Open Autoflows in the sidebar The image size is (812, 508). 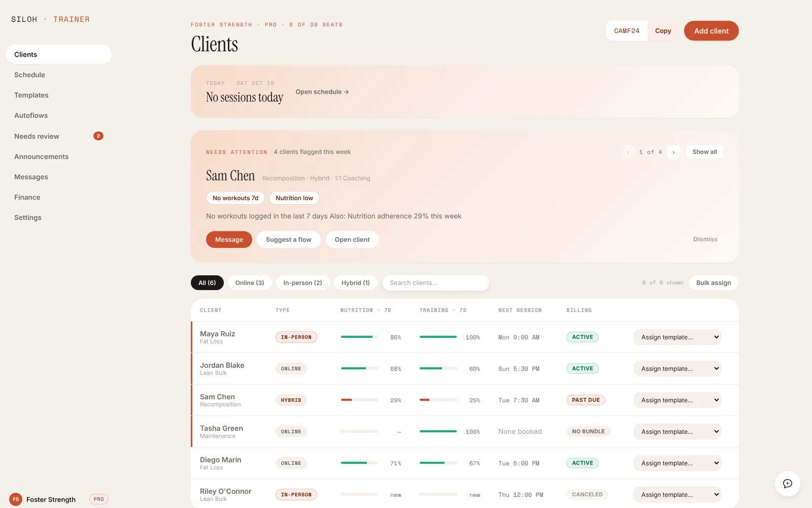point(59,115)
